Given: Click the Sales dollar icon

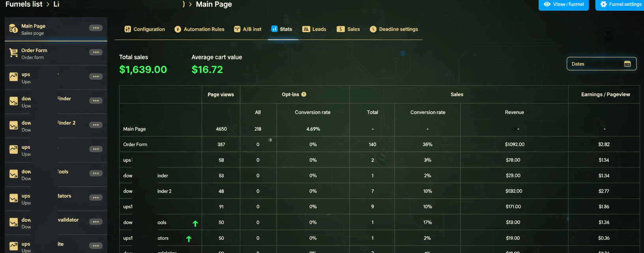Looking at the screenshot, I should pyautogui.click(x=341, y=29).
